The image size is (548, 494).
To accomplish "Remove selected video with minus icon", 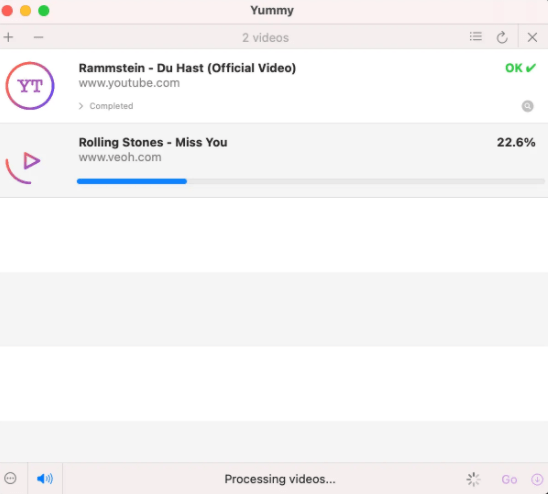I will [x=38, y=37].
